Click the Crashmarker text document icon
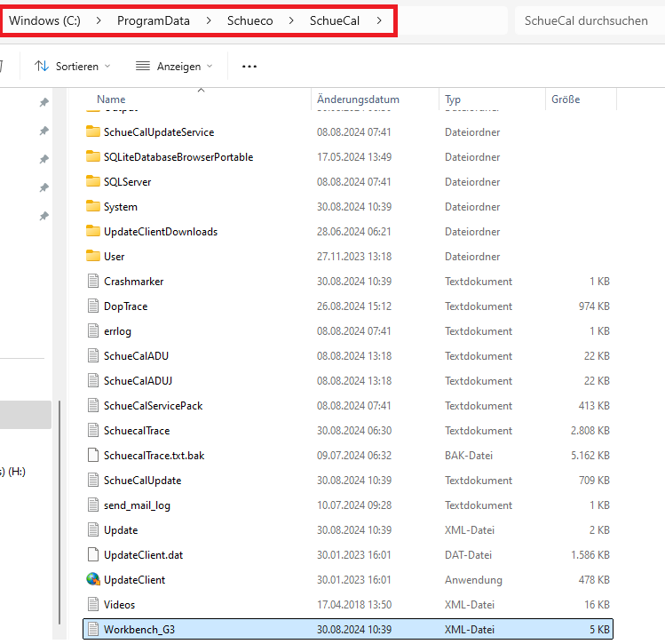 point(93,282)
